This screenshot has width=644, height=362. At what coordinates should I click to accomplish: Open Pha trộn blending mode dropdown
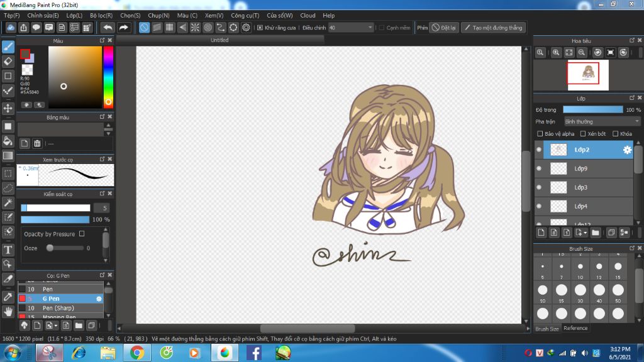point(602,121)
